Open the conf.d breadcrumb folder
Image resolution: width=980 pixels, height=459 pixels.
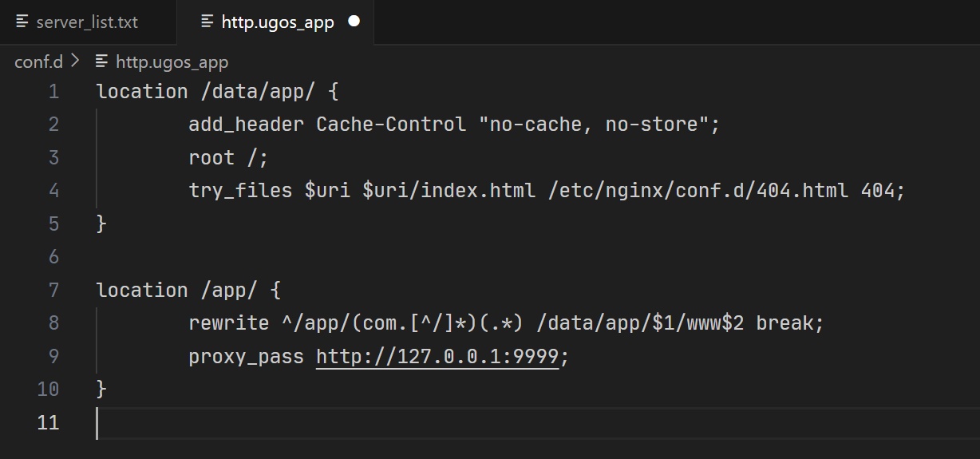tap(38, 61)
